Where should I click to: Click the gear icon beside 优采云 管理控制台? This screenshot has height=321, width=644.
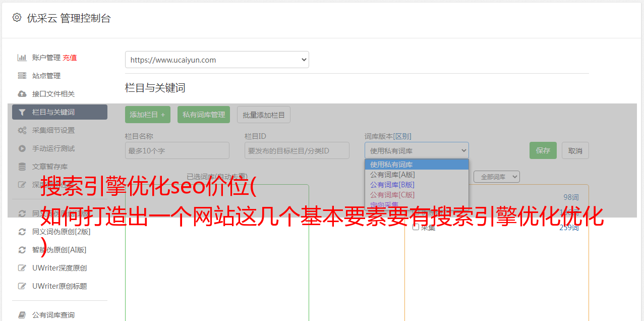coord(17,18)
